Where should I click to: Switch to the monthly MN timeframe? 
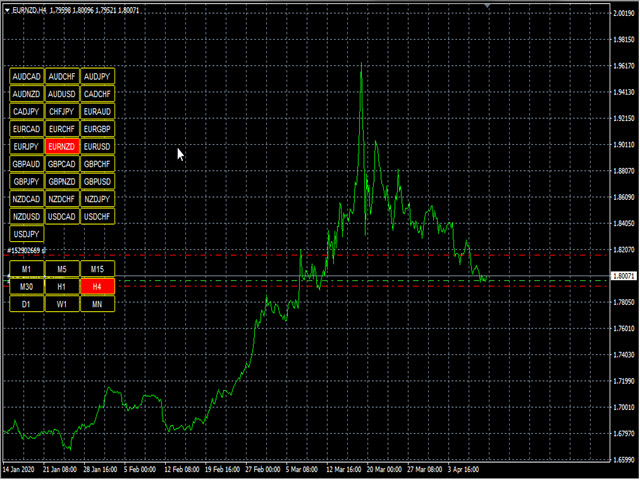point(97,304)
